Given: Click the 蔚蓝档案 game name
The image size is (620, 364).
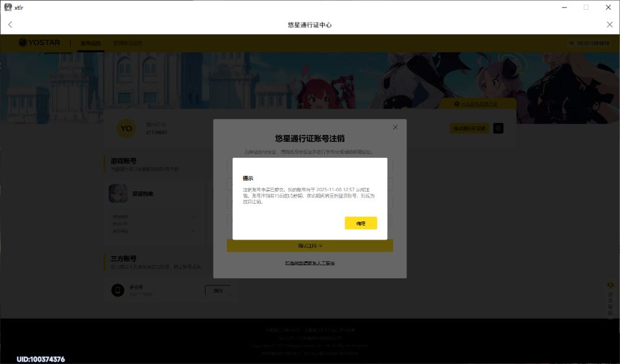Looking at the screenshot, I should (143, 194).
